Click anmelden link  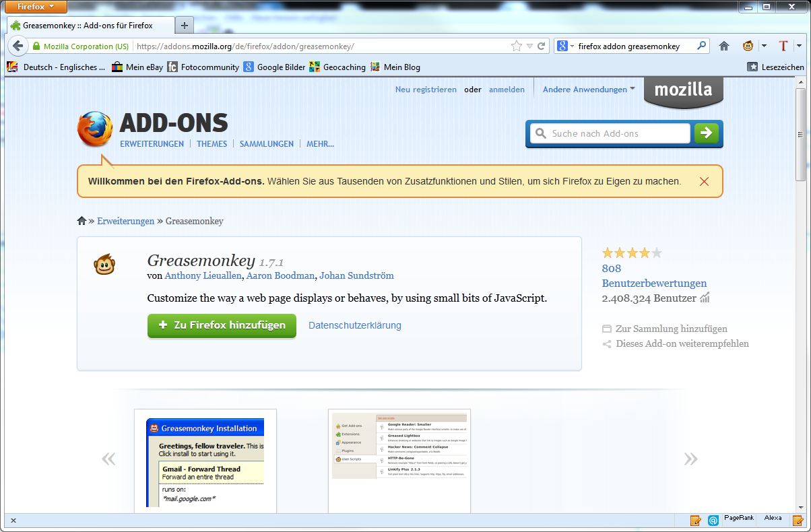click(507, 89)
